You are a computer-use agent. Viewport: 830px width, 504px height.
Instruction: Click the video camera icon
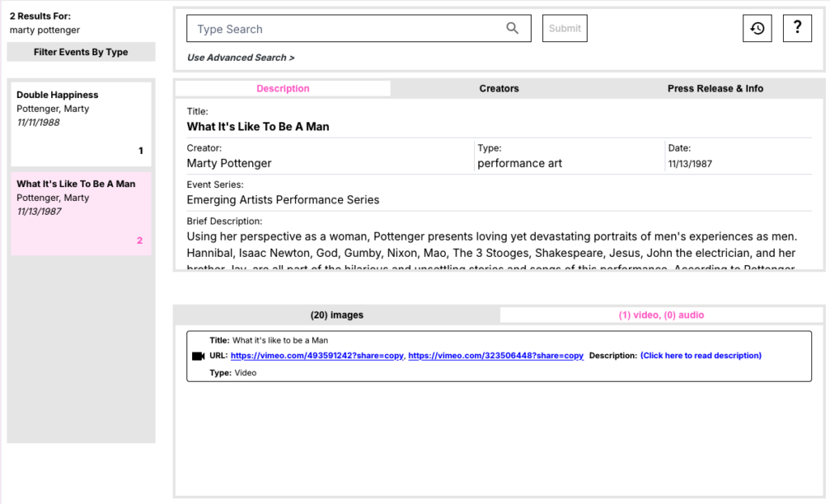[198, 356]
